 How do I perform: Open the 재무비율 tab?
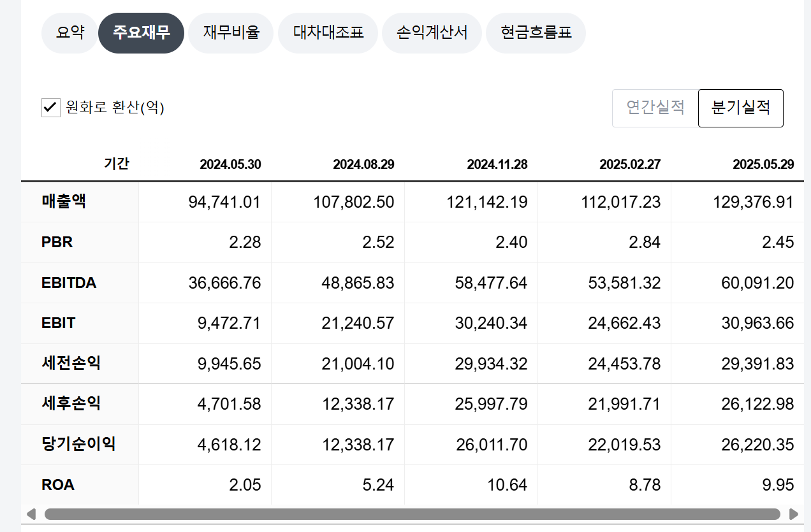click(x=231, y=32)
